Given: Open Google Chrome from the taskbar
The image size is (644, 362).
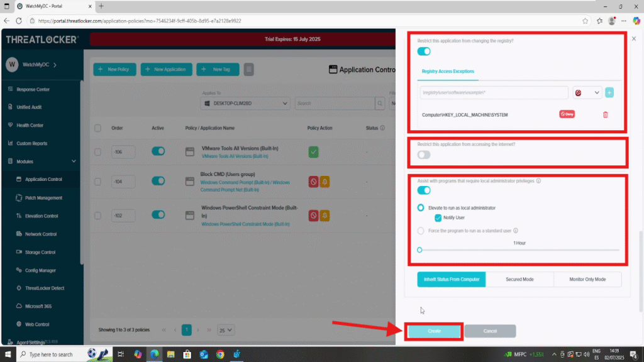Looking at the screenshot, I should (x=220, y=354).
